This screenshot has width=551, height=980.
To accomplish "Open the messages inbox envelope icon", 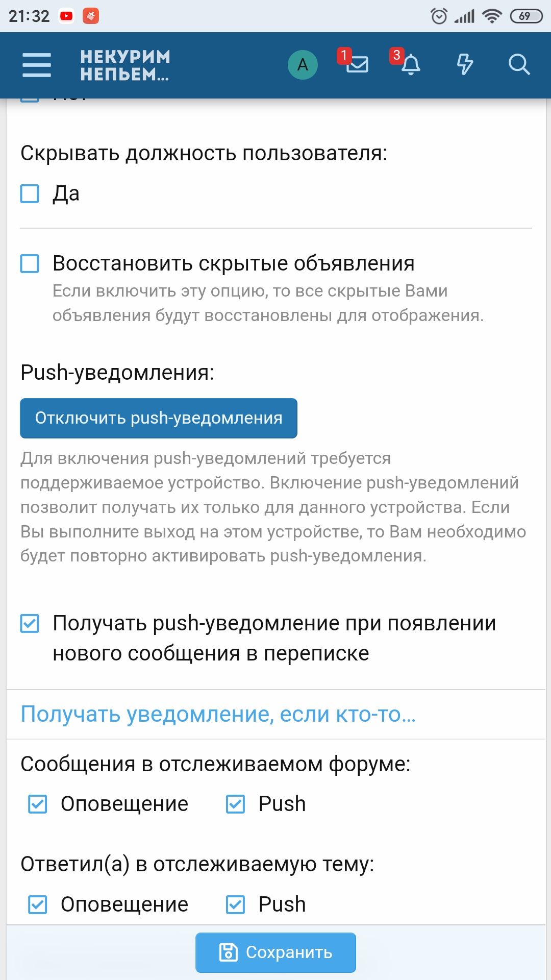I will tap(357, 64).
